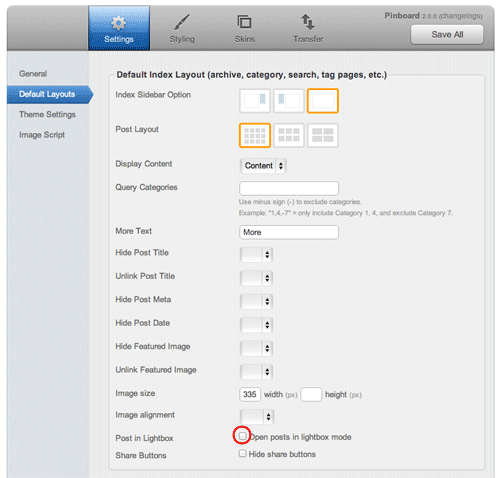
Task: Tick the Hide share buttons checkbox
Action: point(242,453)
